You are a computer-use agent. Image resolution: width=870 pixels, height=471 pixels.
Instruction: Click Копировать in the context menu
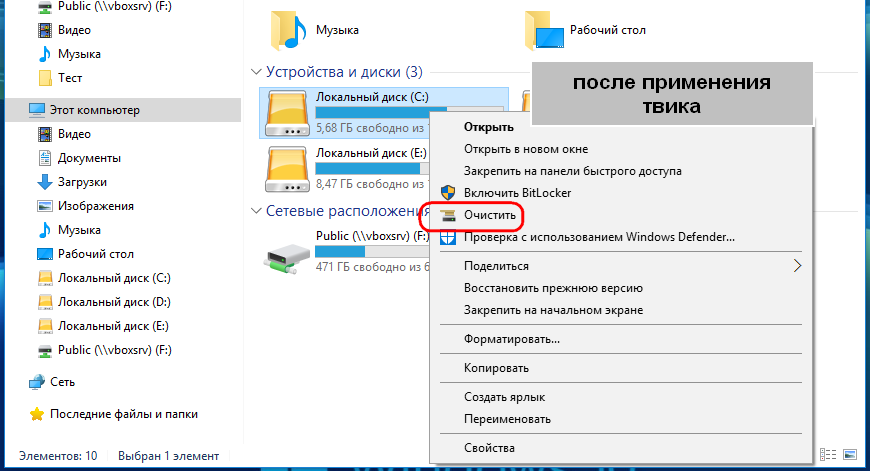[496, 368]
